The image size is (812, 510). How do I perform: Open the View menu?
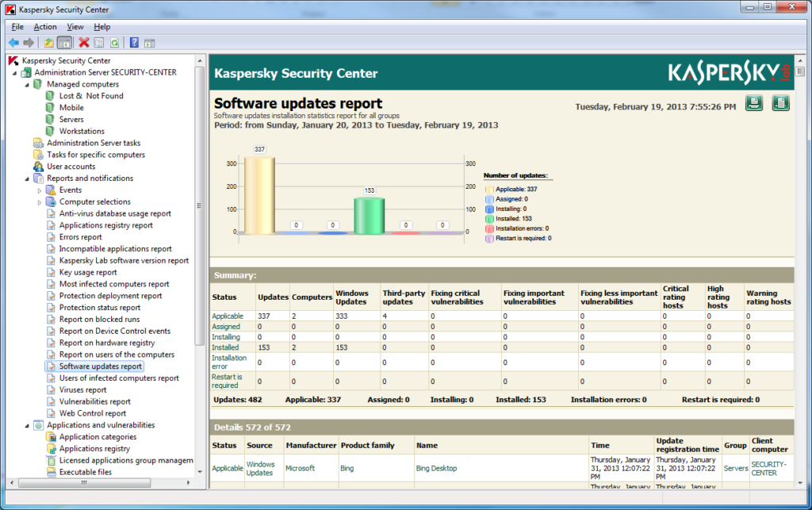pos(75,27)
